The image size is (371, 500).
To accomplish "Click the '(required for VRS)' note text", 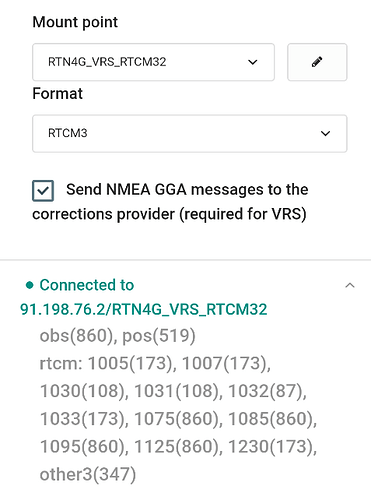I will [x=243, y=214].
